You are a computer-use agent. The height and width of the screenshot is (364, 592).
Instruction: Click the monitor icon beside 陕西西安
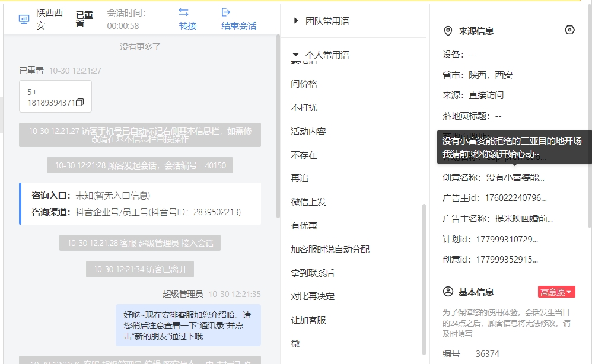tap(24, 19)
